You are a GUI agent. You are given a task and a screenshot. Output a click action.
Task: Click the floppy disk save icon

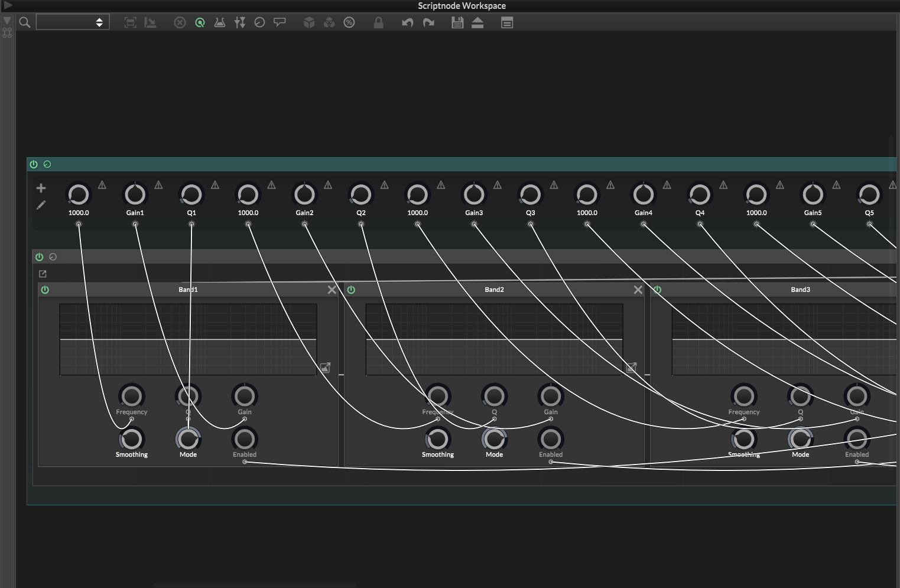point(457,22)
